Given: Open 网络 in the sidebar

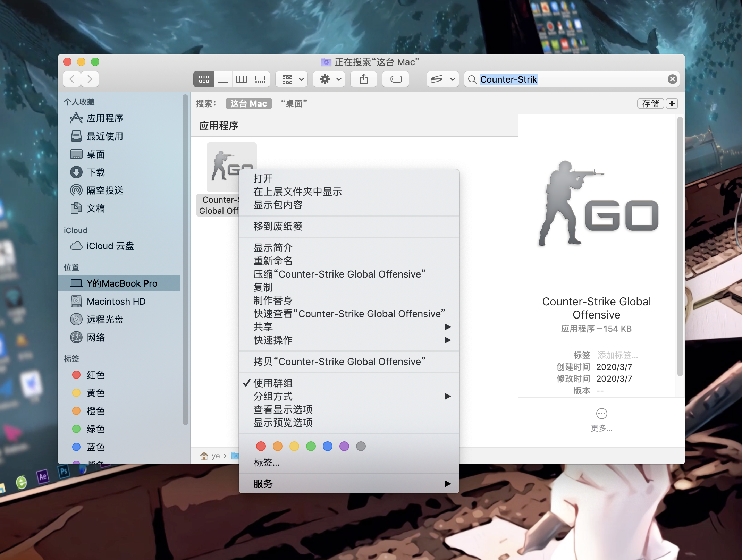Looking at the screenshot, I should tap(119, 338).
